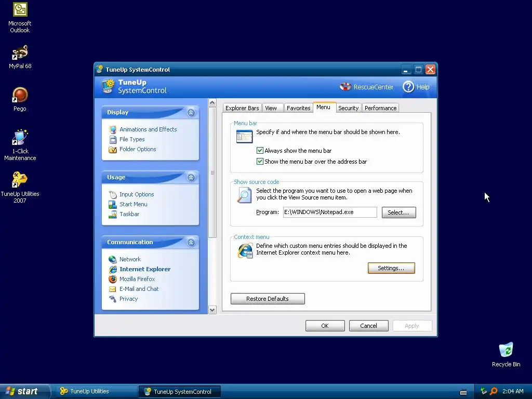Click the system tray search magnifier icon
The height and width of the screenshot is (399, 532).
tap(494, 391)
